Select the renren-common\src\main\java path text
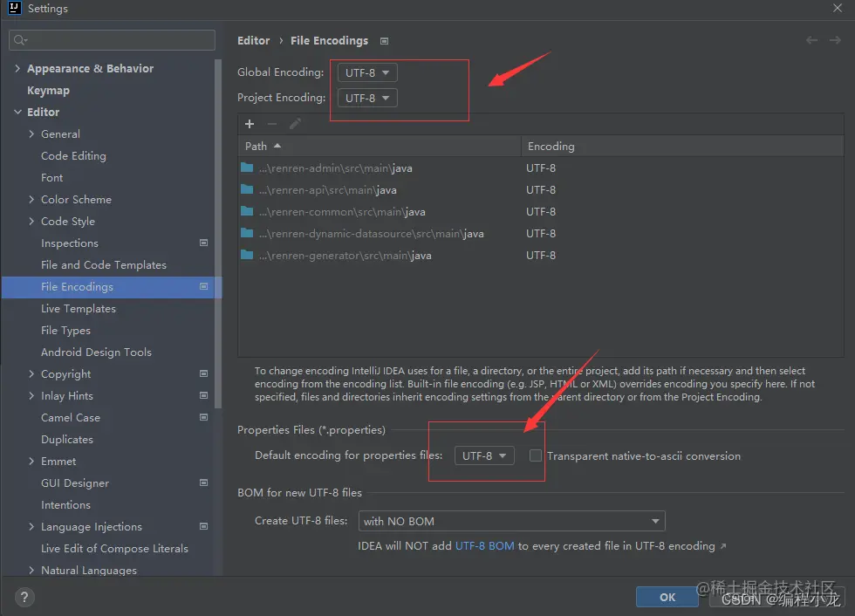Image resolution: width=855 pixels, height=616 pixels. (x=342, y=211)
